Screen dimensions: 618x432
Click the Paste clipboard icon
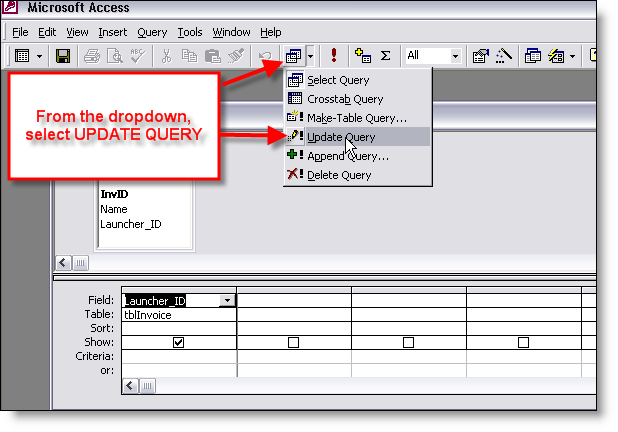[x=212, y=56]
